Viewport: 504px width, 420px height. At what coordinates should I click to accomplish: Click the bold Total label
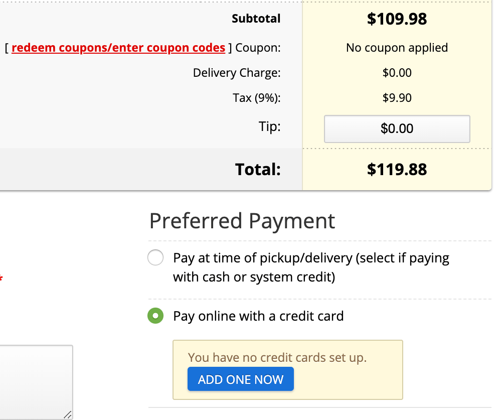tap(258, 169)
